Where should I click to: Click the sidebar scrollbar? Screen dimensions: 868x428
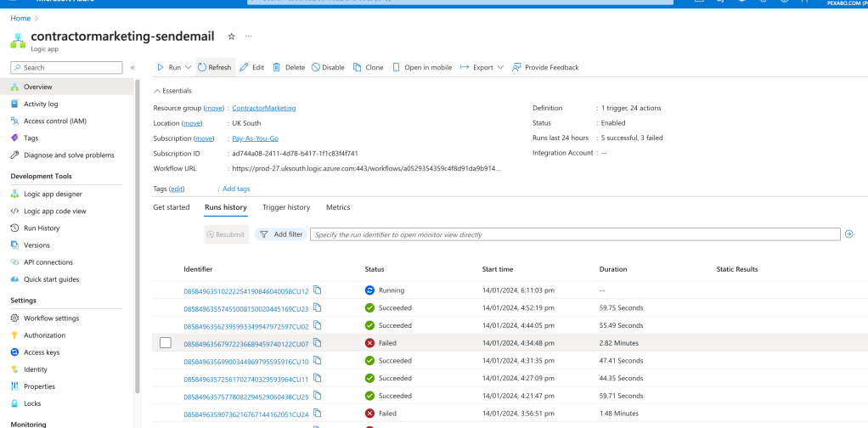pyautogui.click(x=138, y=235)
